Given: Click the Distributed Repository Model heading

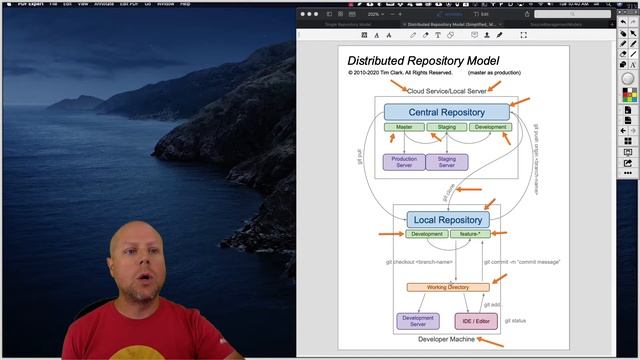Looking at the screenshot, I should (x=423, y=61).
